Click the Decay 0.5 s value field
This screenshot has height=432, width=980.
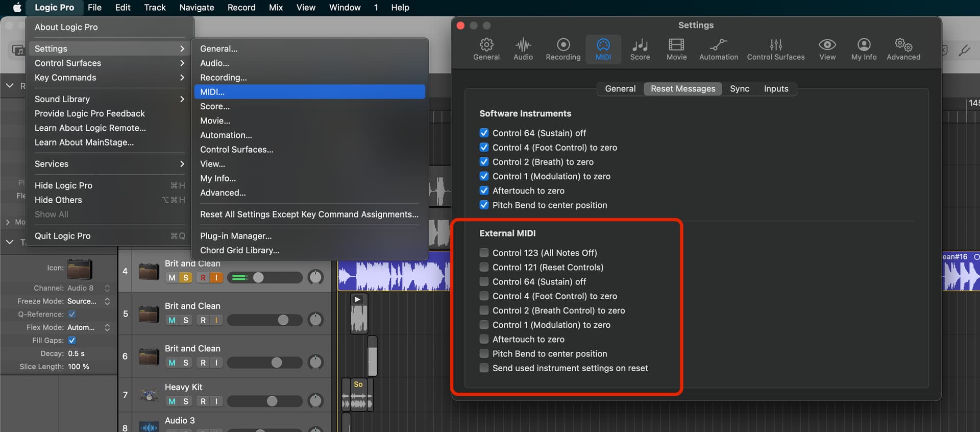77,353
